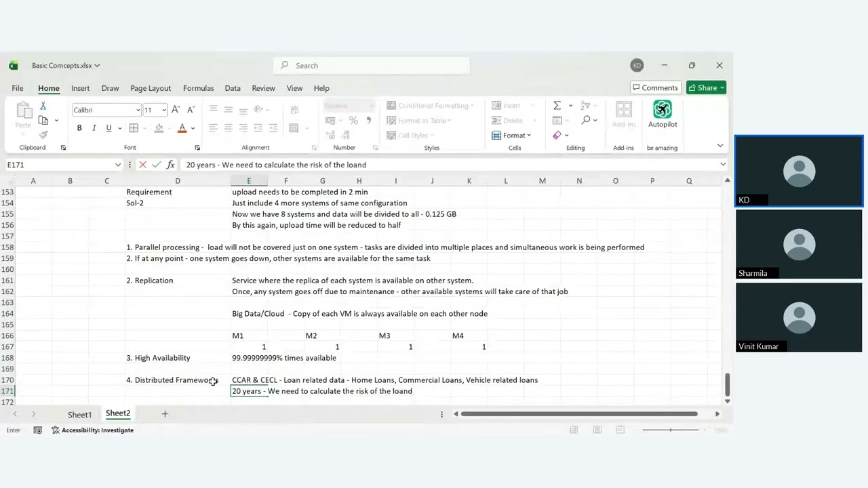This screenshot has height=488, width=868.
Task: Click the font color dropdown arrow
Action: pyautogui.click(x=193, y=128)
